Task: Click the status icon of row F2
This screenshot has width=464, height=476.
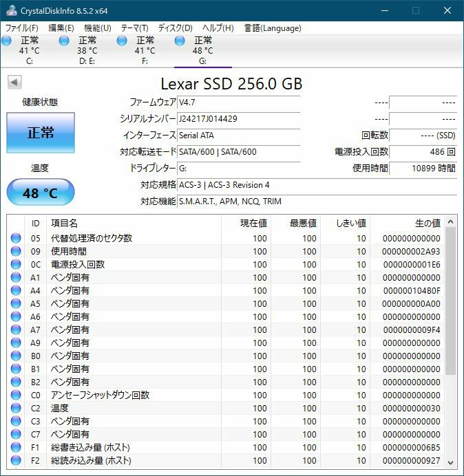Action: click(x=16, y=460)
